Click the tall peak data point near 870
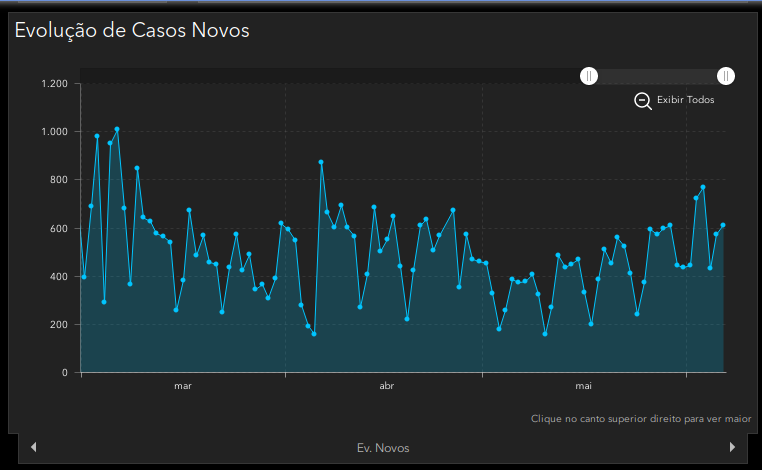 pyautogui.click(x=321, y=162)
